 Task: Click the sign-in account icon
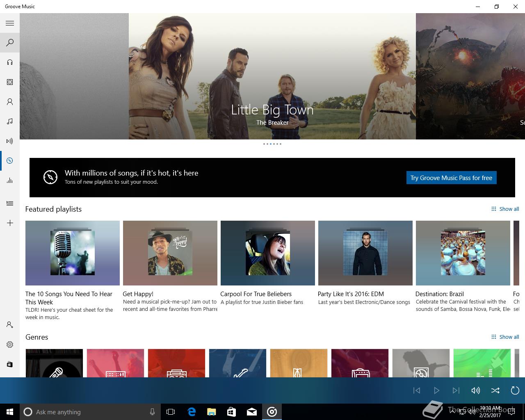click(10, 325)
